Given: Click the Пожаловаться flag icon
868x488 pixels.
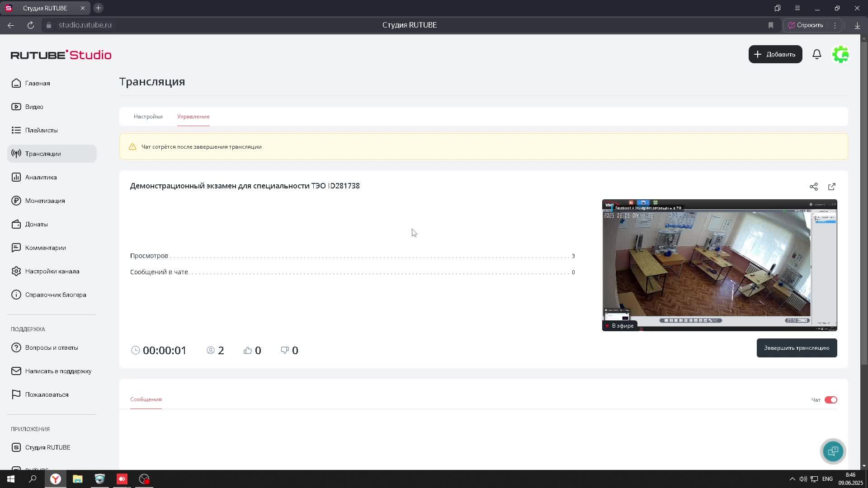Looking at the screenshot, I should pos(16,394).
